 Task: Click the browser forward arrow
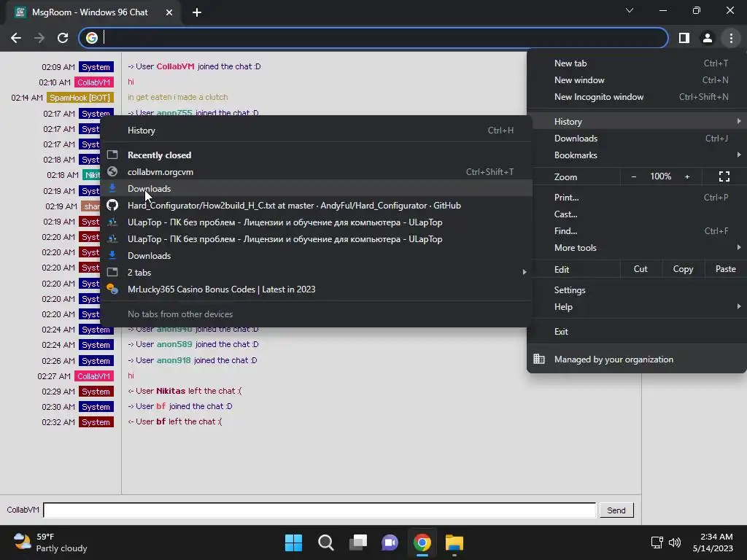click(x=39, y=38)
